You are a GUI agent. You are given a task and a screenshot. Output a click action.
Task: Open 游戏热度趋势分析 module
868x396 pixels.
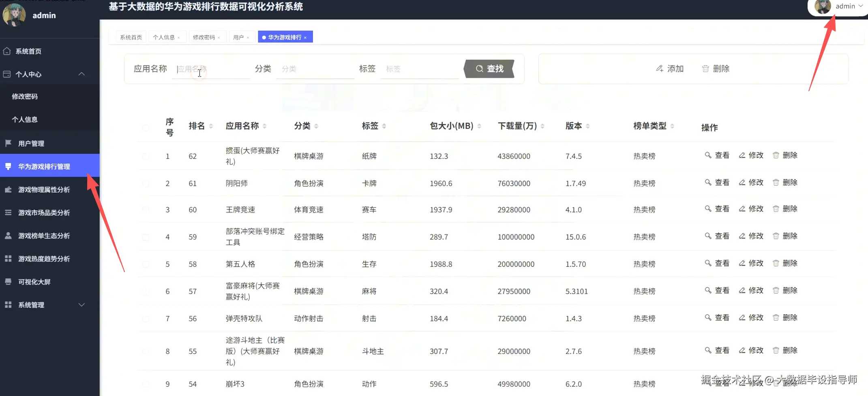coord(43,258)
